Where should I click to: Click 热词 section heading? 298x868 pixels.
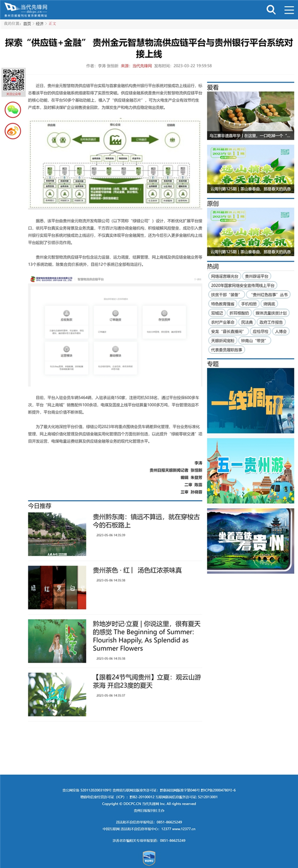tap(213, 266)
